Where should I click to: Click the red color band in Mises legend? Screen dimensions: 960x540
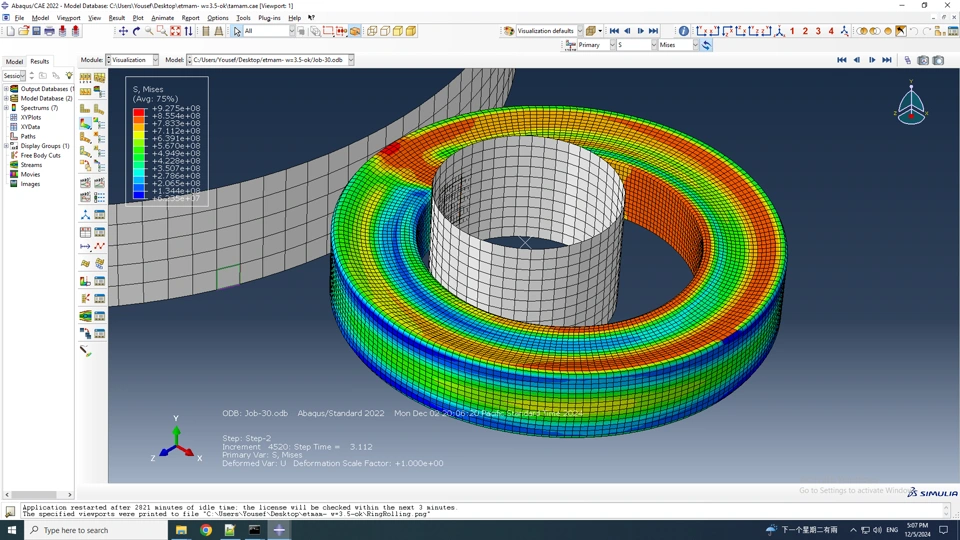coord(139,112)
